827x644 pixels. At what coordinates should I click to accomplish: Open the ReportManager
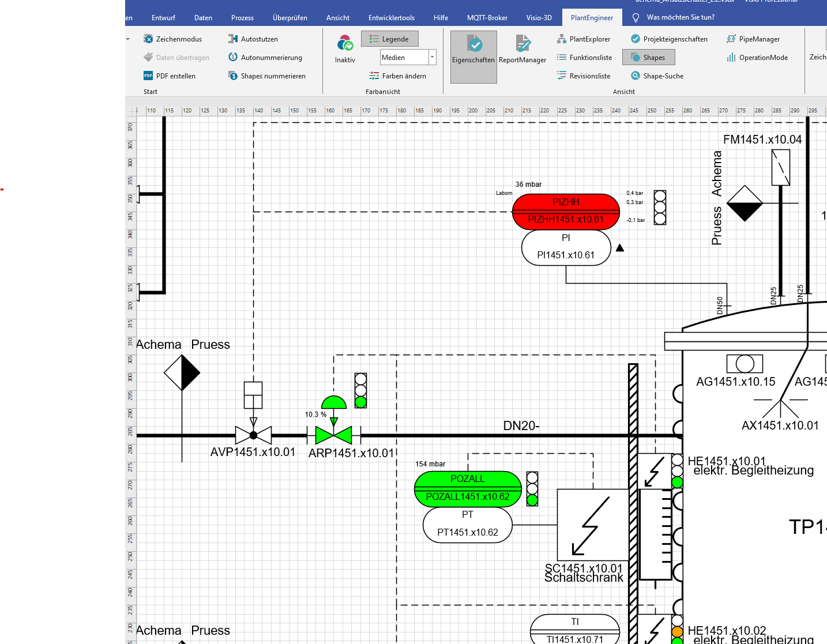(x=522, y=50)
